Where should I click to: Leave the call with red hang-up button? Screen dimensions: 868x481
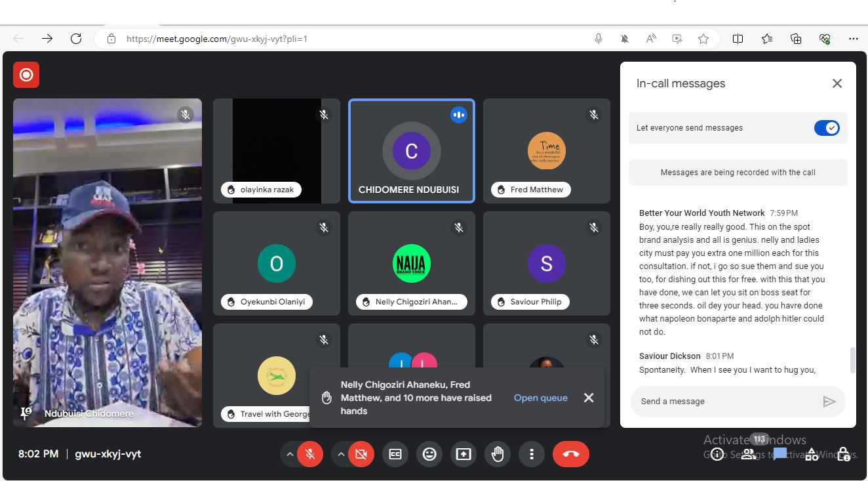click(570, 454)
